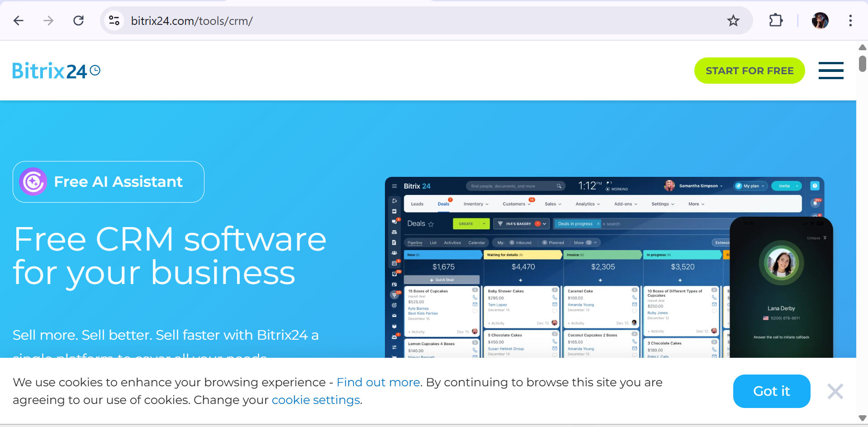Click the START FOR FREE button
Viewport: 868px width, 427px height.
(x=749, y=71)
